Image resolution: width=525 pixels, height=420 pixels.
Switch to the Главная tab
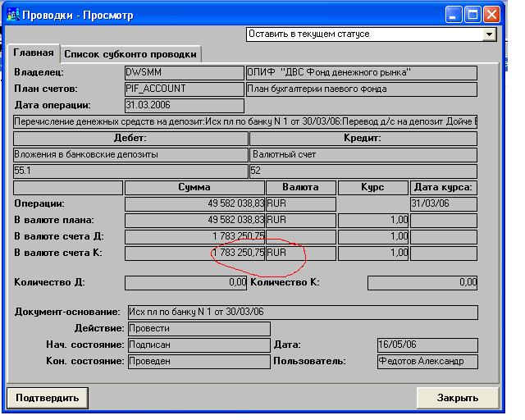pos(34,53)
